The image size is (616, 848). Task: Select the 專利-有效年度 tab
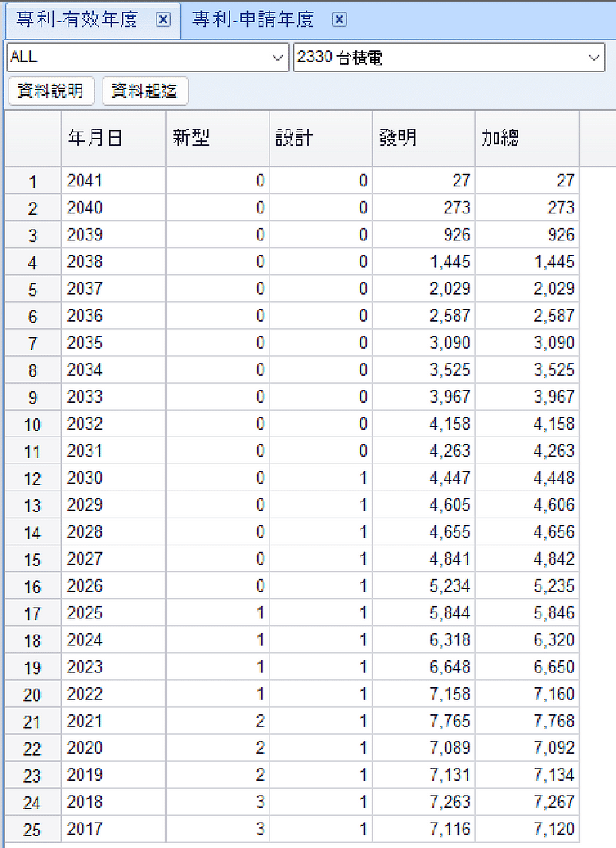(77, 20)
